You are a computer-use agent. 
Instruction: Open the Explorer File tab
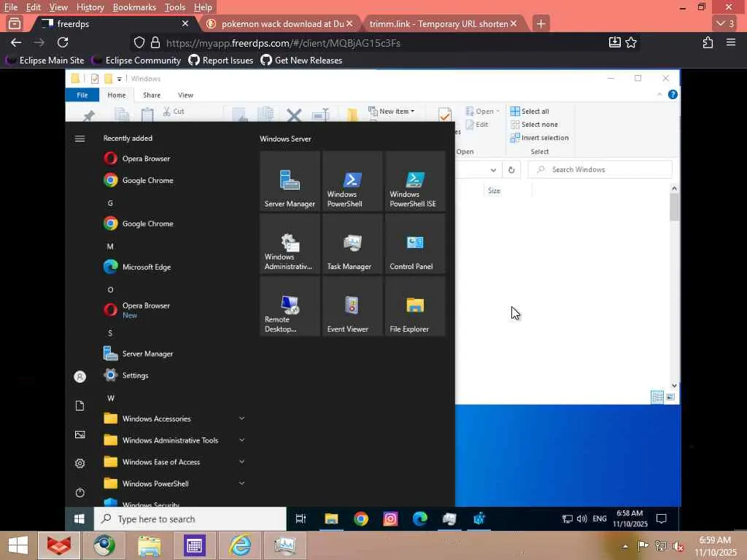point(82,95)
